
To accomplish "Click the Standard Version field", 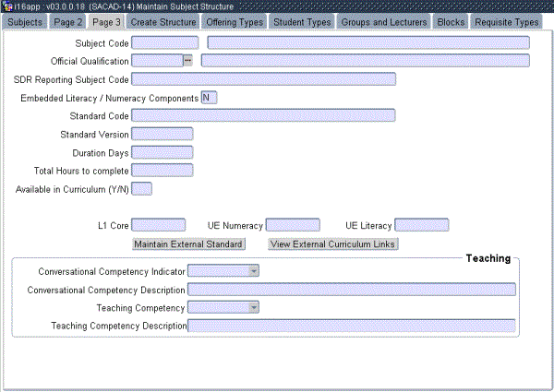I will [163, 134].
